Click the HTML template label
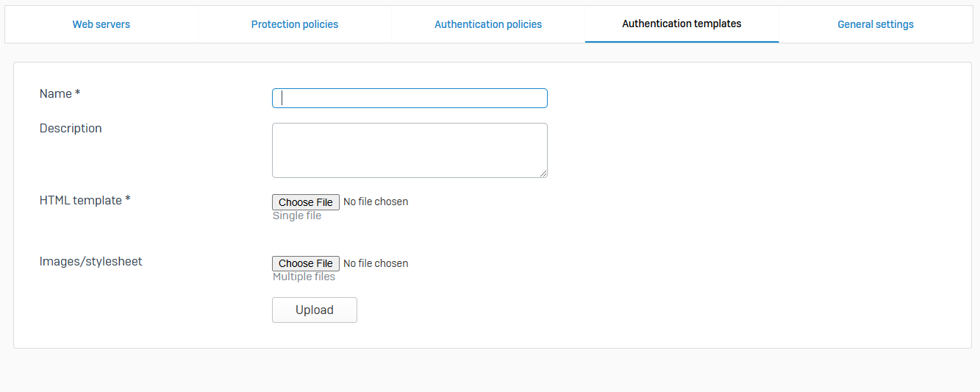This screenshot has height=392, width=980. 81,200
